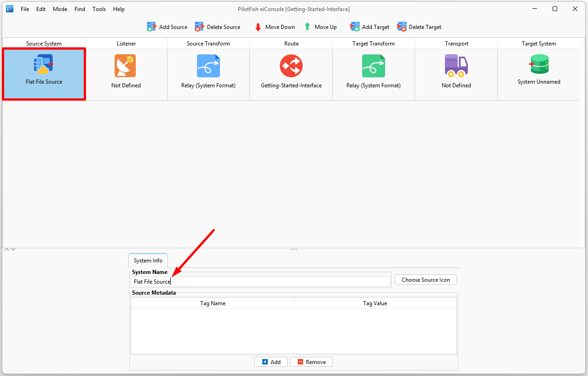Click the Transport column header
588x376 pixels.
click(456, 44)
